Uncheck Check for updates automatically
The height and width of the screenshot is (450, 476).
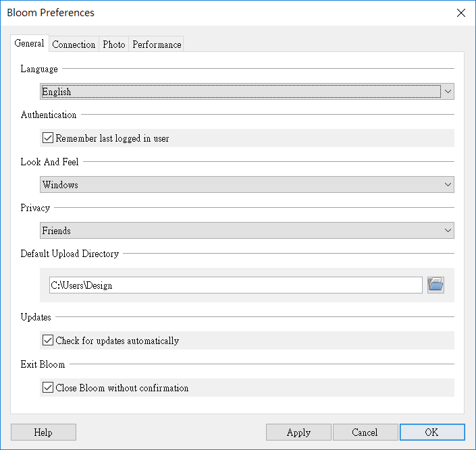tap(48, 341)
